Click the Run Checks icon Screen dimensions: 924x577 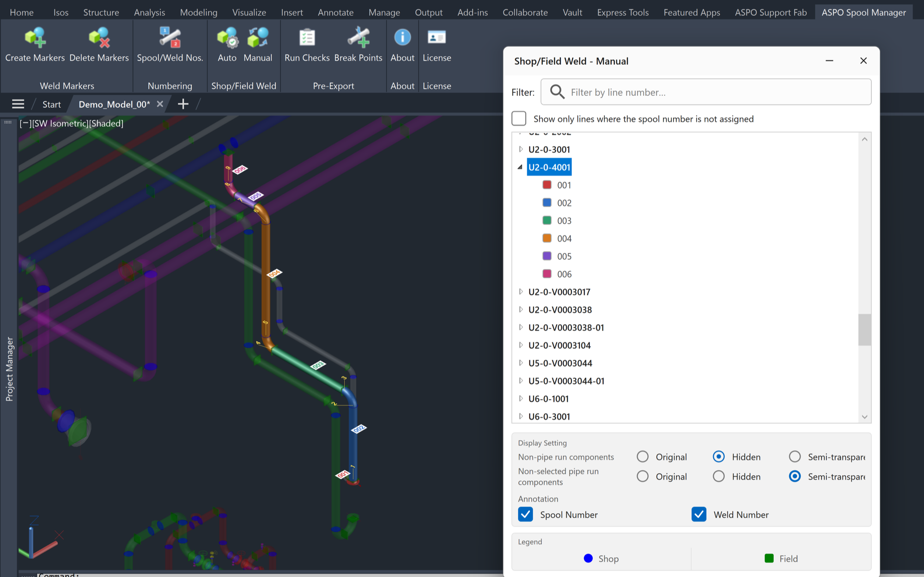pyautogui.click(x=307, y=37)
